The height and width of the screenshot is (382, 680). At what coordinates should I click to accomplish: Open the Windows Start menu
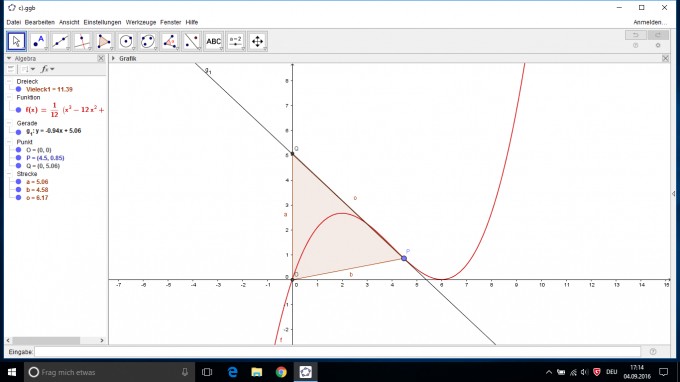coord(12,372)
